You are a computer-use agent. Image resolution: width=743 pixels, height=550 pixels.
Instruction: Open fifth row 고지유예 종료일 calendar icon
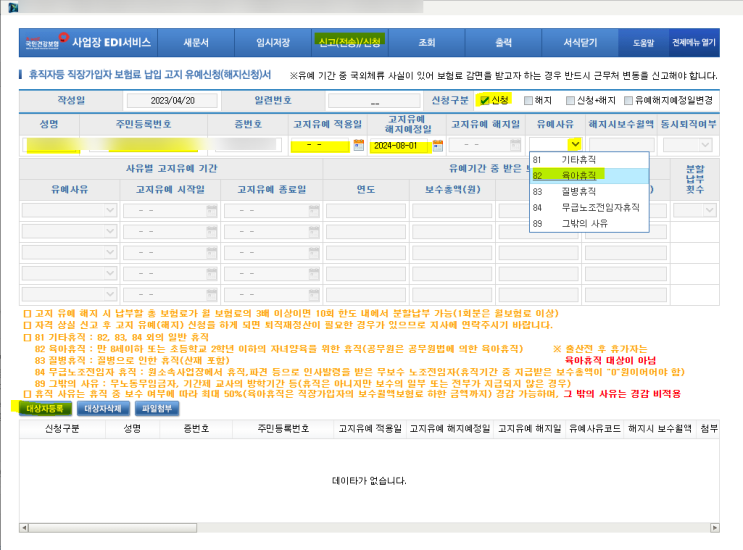click(314, 295)
